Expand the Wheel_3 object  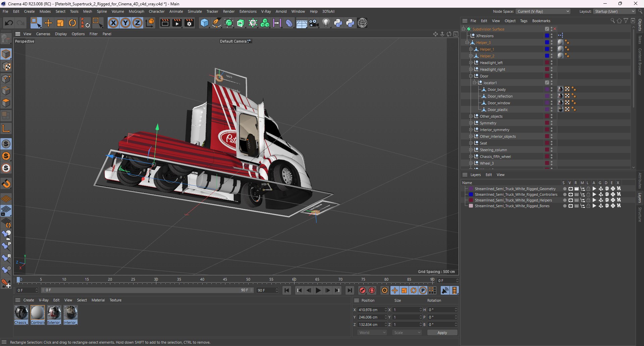tap(471, 163)
